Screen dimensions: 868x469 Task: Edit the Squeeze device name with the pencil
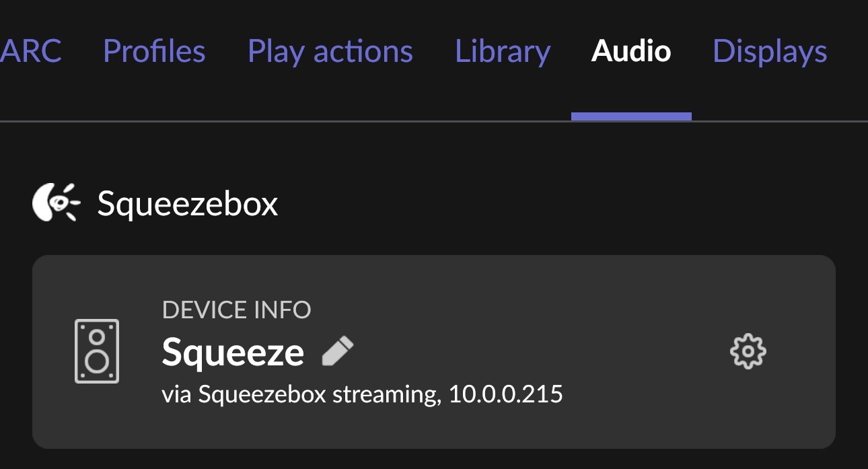tap(338, 351)
